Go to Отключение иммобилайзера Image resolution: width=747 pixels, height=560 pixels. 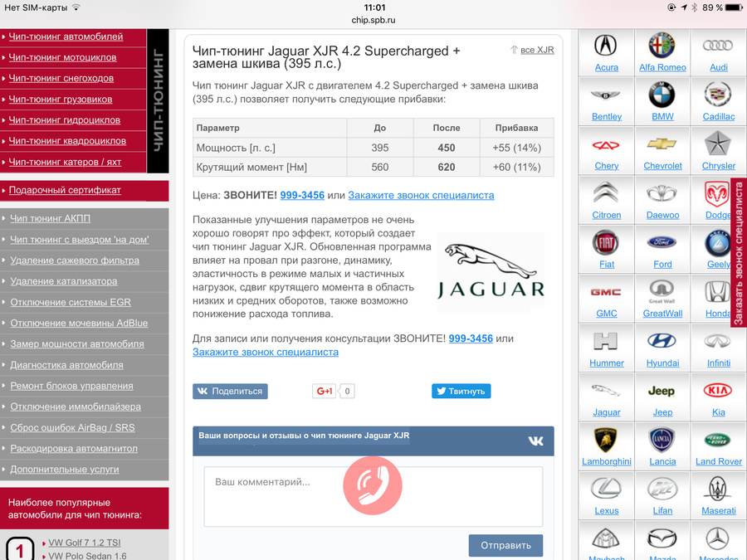(x=76, y=407)
